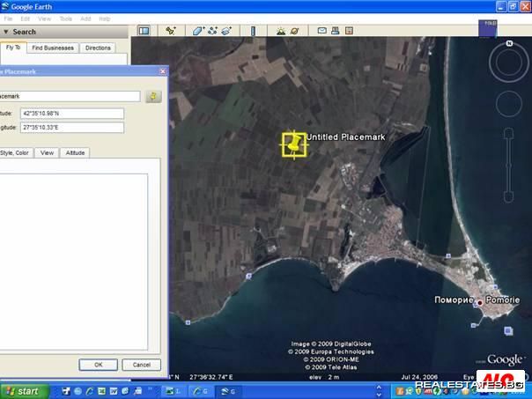Click the Windows start button
The height and width of the screenshot is (399, 532).
[24, 391]
